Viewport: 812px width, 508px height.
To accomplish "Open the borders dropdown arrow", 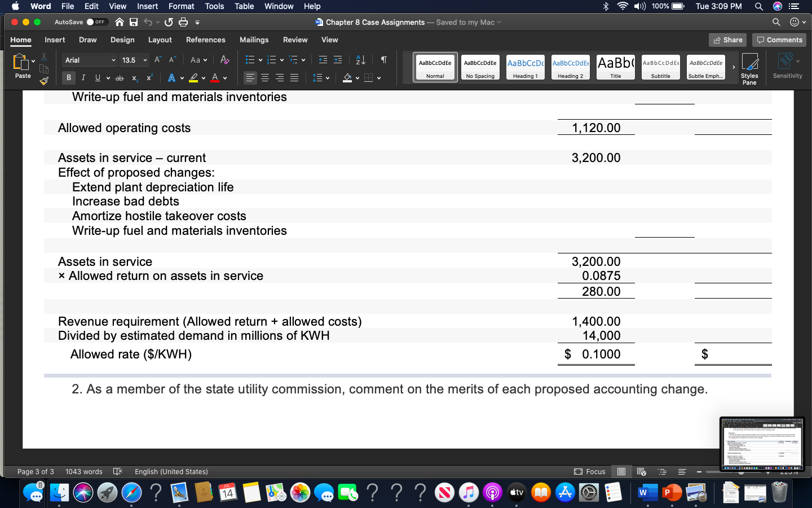I will (x=379, y=78).
